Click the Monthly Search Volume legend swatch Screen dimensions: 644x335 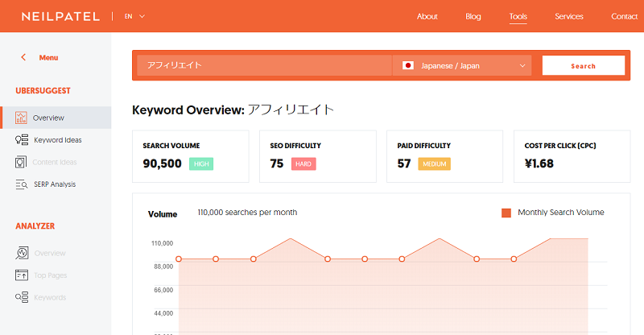pyautogui.click(x=506, y=213)
